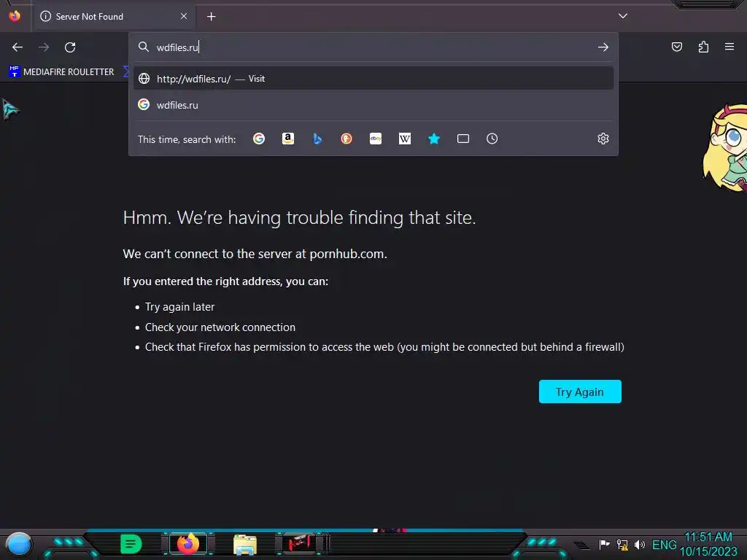
Task: Open the network tray icon
Action: tap(622, 544)
